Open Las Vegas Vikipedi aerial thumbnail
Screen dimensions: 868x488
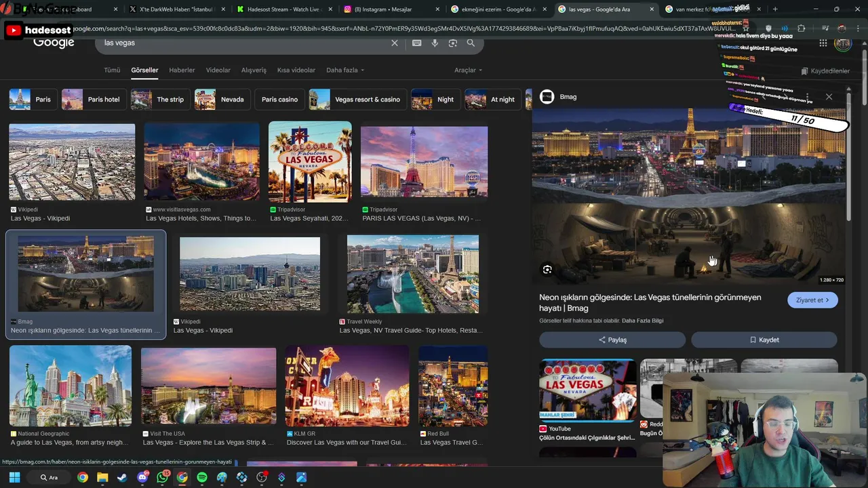[72, 162]
